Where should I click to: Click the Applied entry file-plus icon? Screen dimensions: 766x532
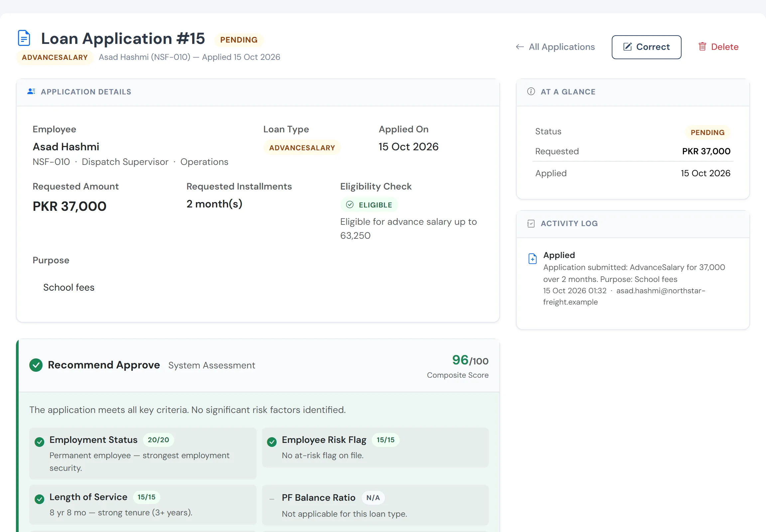pyautogui.click(x=533, y=259)
